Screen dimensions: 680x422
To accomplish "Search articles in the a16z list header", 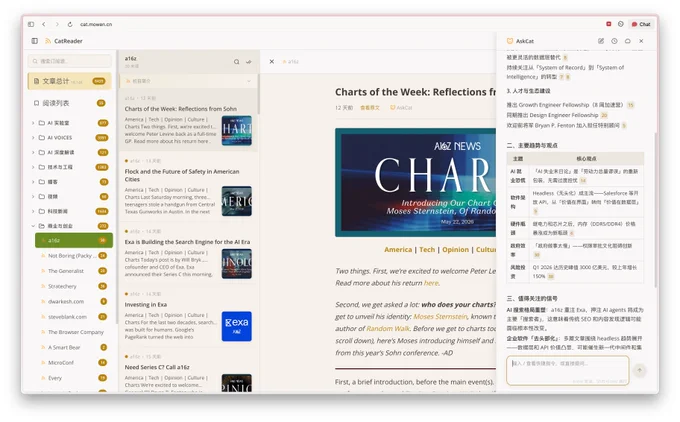I will [236, 62].
